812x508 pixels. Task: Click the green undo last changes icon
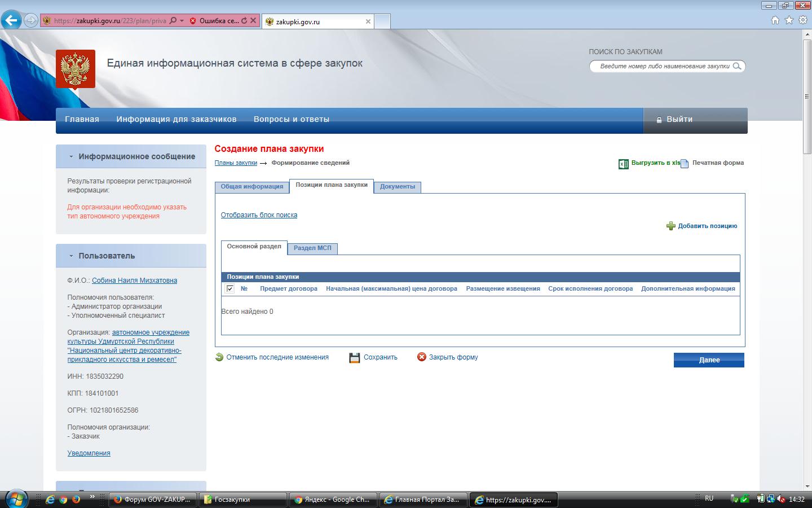coord(219,357)
